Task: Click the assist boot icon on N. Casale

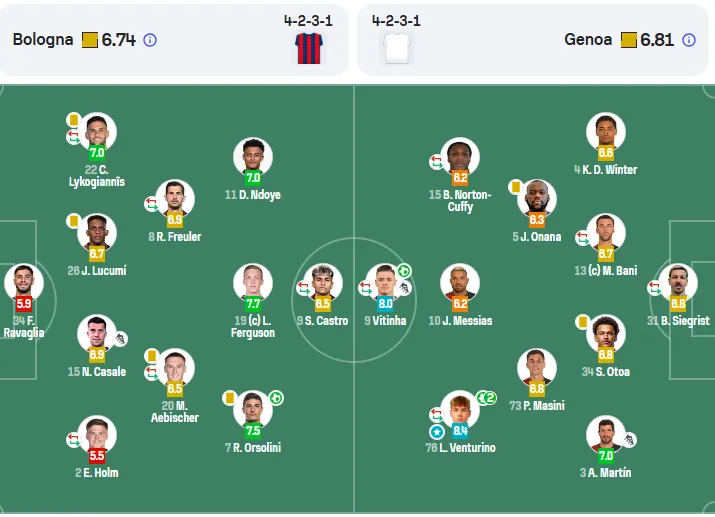Action: (x=120, y=339)
